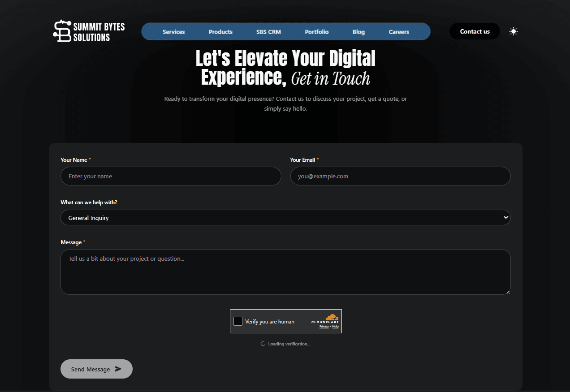Click the Summit Bytes Solutions logo
Image resolution: width=570 pixels, height=392 pixels.
click(x=89, y=31)
